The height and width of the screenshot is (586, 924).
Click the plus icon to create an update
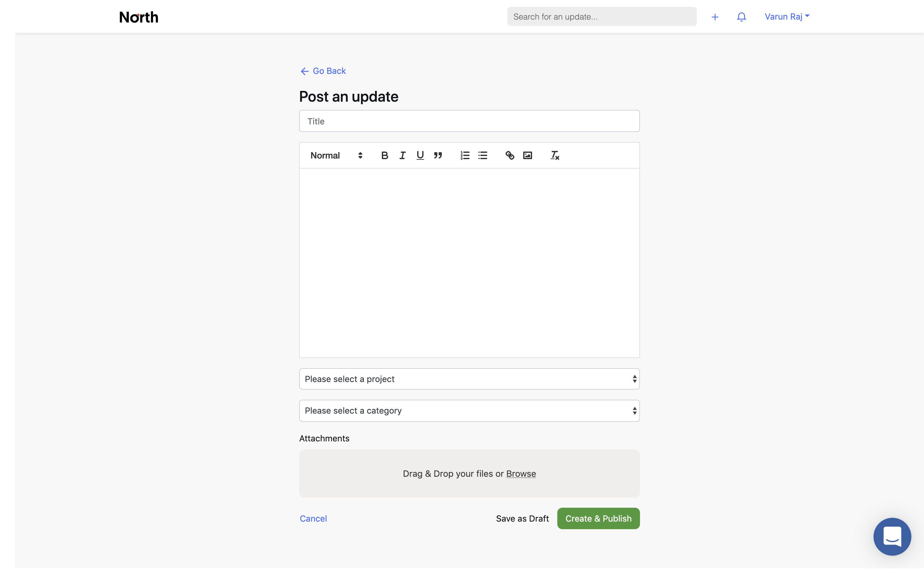coord(714,17)
